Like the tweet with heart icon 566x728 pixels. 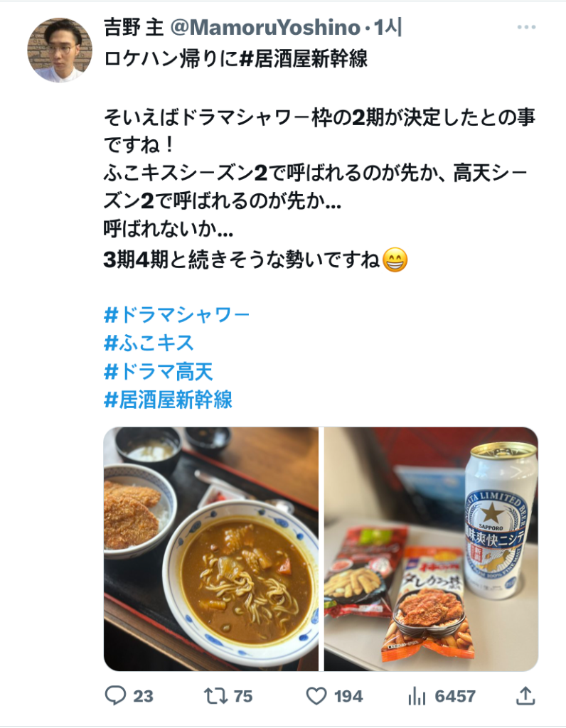tap(316, 696)
